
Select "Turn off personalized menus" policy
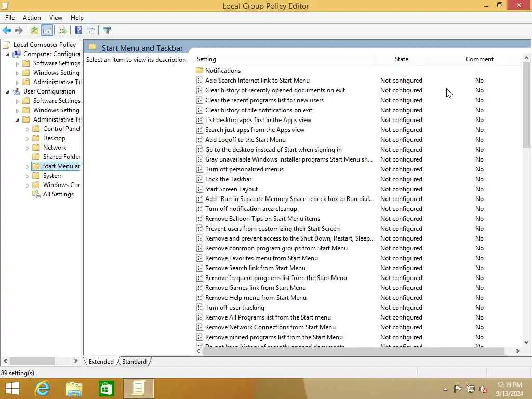(244, 169)
